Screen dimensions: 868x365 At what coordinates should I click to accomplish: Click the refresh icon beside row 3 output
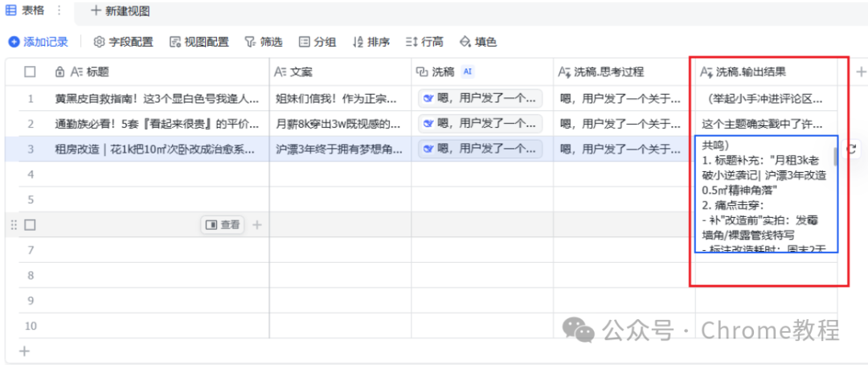(852, 149)
